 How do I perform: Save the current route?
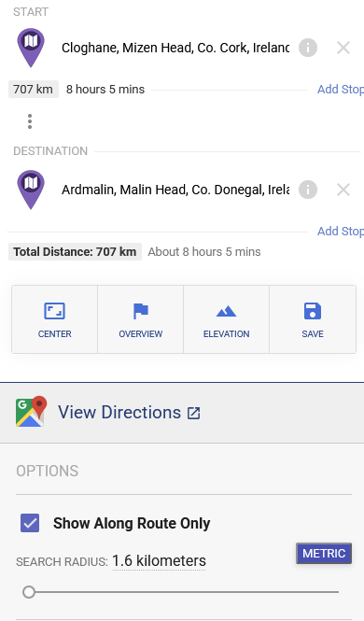pos(313,319)
